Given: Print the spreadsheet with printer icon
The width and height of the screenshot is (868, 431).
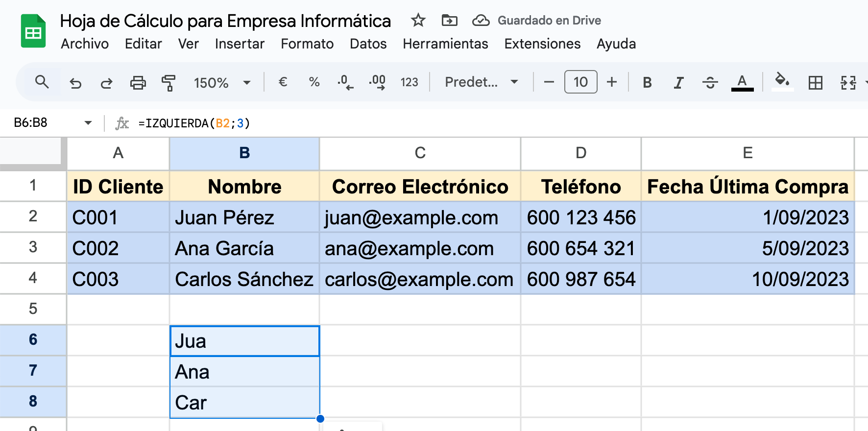Looking at the screenshot, I should click(x=138, y=83).
